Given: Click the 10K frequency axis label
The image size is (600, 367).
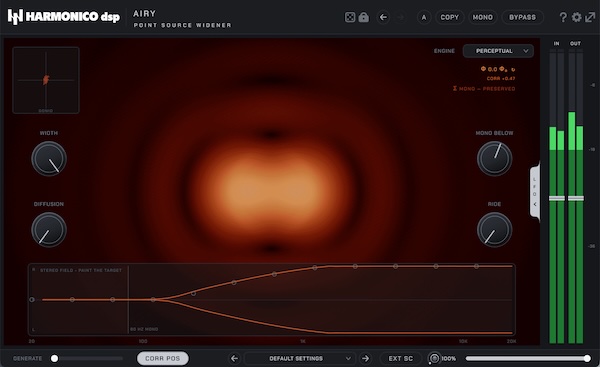Looking at the screenshot, I should pos(463,341).
